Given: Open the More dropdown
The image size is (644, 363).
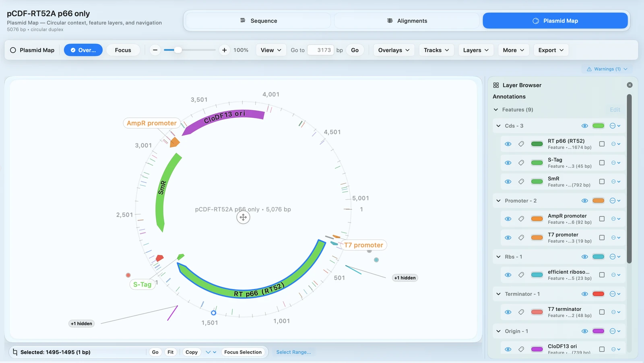Looking at the screenshot, I should [x=513, y=50].
